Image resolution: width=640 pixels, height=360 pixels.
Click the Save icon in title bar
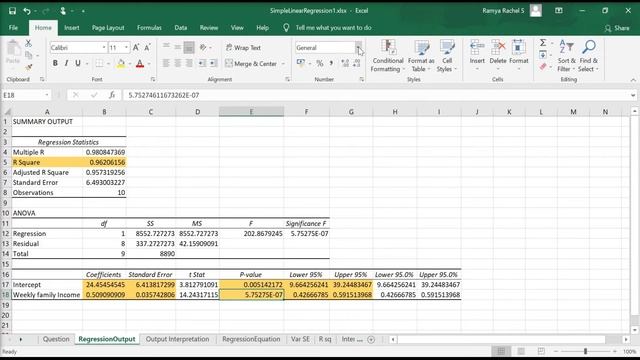12,11
